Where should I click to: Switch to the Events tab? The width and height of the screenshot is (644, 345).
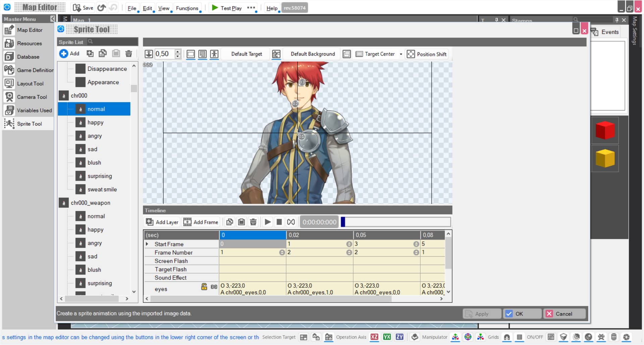[605, 32]
